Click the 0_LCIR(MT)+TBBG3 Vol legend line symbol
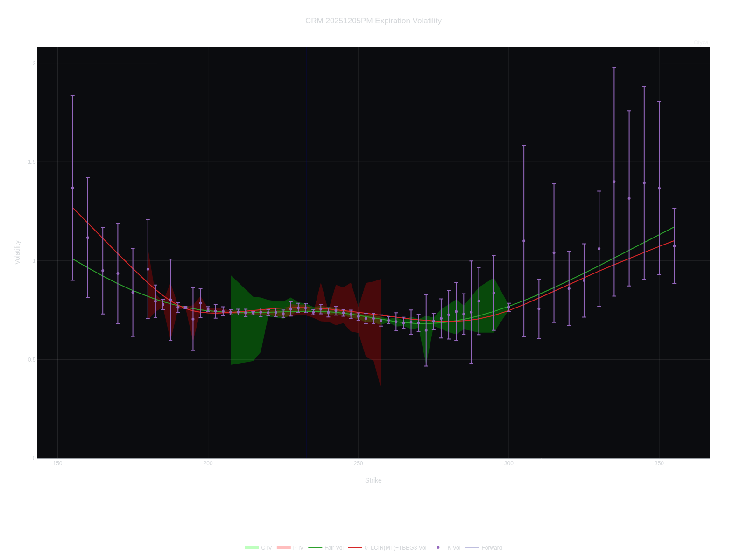The width and height of the screenshot is (747, 560). click(356, 547)
